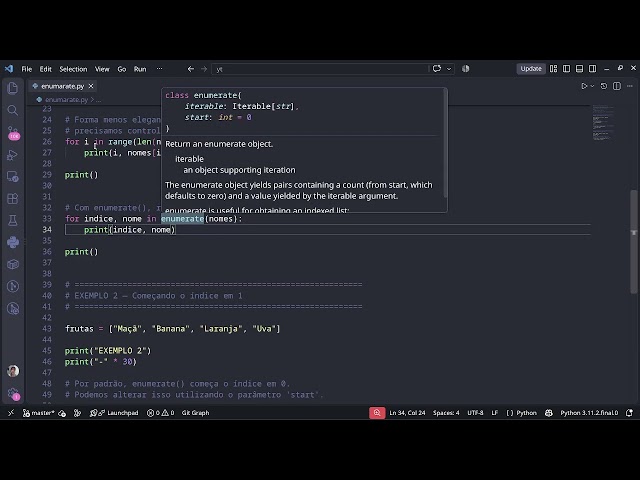Click the print("EXEMPLO 2") line
640x480 pixels.
click(x=108, y=351)
